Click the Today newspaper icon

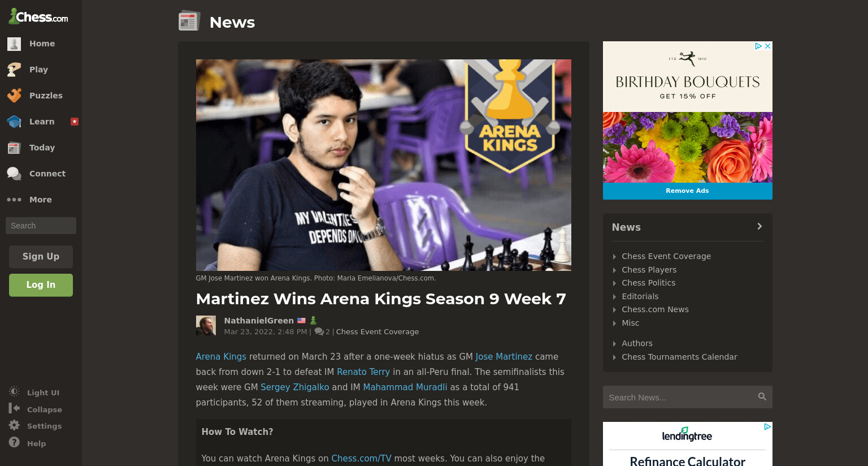14,148
